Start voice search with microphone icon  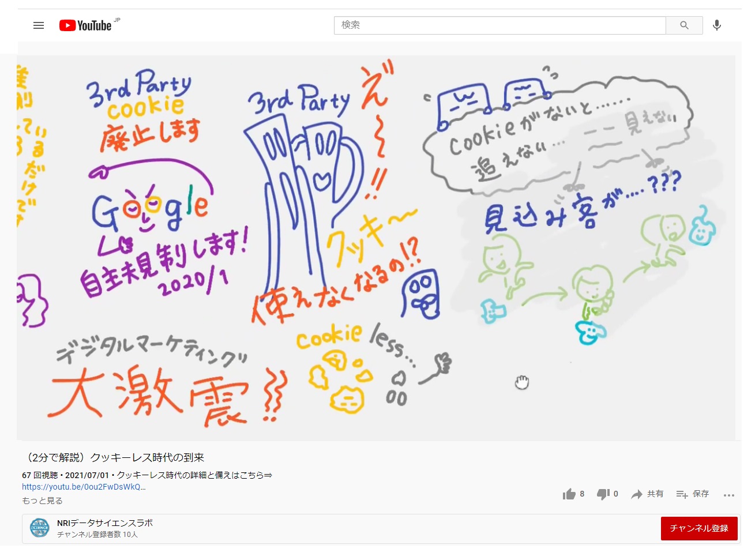point(717,25)
